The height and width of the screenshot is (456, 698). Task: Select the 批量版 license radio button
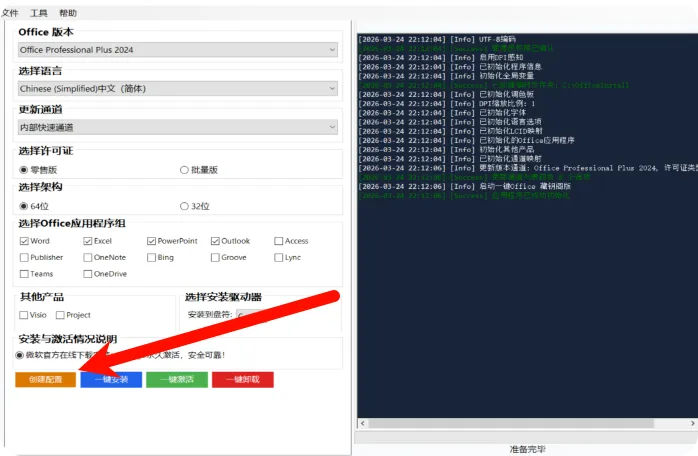(x=184, y=170)
